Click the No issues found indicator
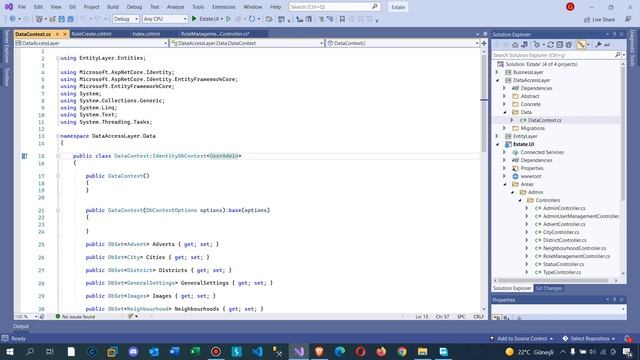The height and width of the screenshot is (360, 640). point(75,317)
